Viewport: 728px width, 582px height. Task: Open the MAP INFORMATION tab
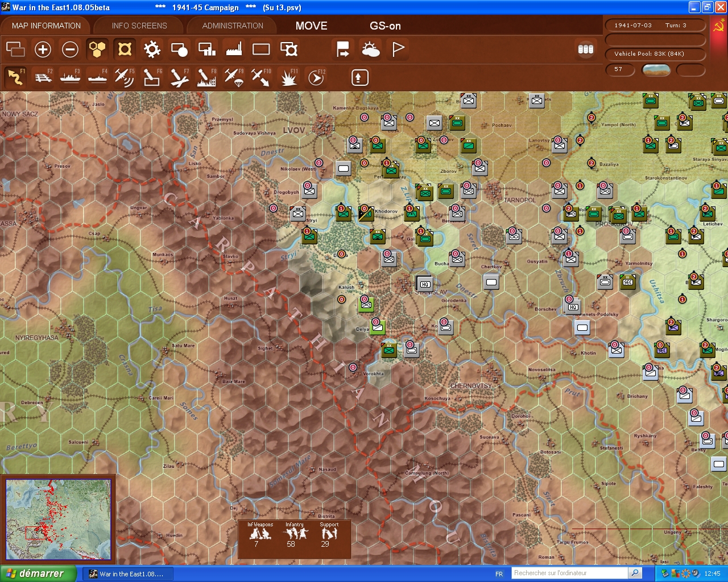click(x=46, y=26)
